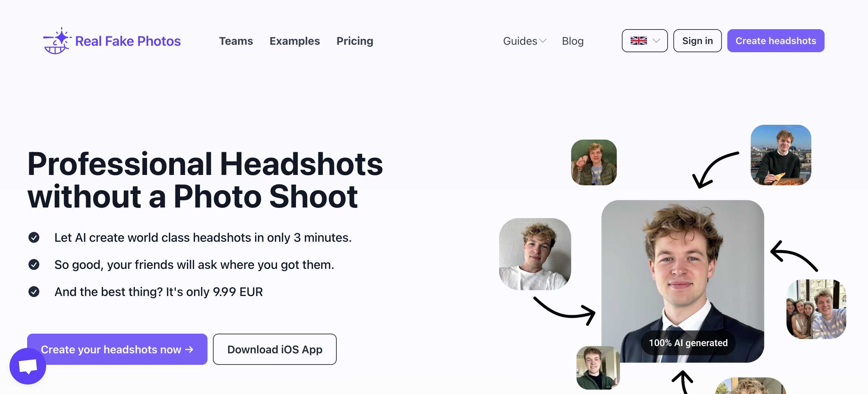Image resolution: width=868 pixels, height=394 pixels.
Task: Open language selector dropdown chevron
Action: [656, 41]
